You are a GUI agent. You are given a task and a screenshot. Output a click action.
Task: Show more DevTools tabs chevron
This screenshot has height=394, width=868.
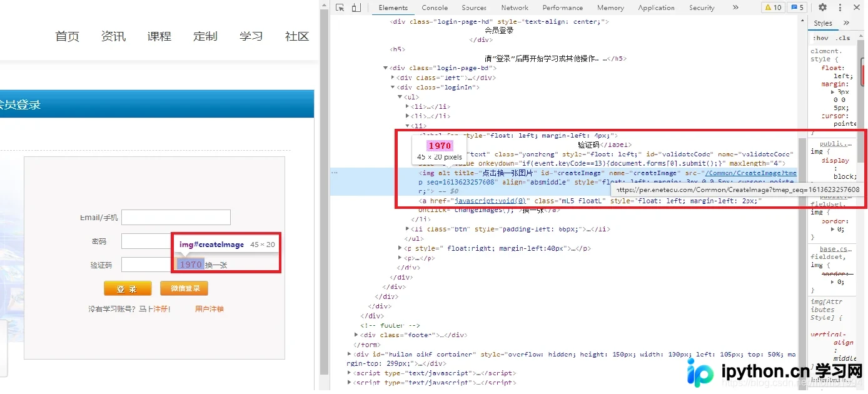(735, 8)
